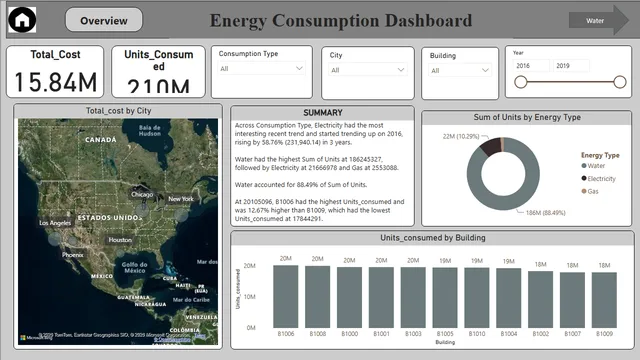Click the 186M (88.49%) data label
The height and width of the screenshot is (360, 640).
pyautogui.click(x=545, y=213)
